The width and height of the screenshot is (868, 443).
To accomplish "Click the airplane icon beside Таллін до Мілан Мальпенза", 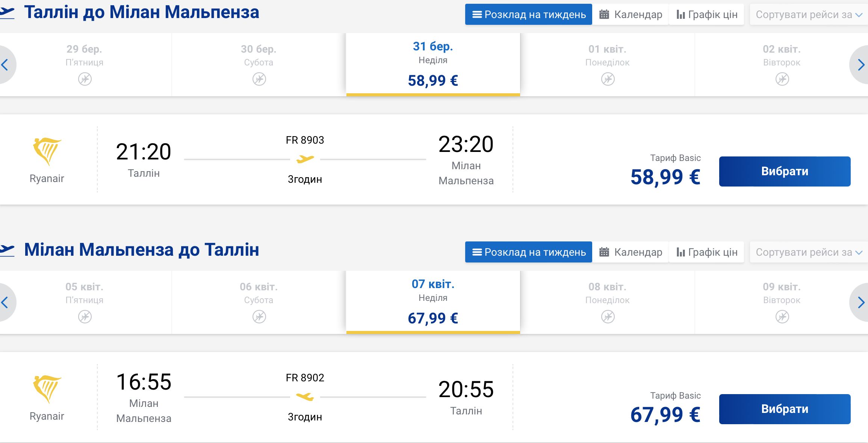I will (x=7, y=13).
